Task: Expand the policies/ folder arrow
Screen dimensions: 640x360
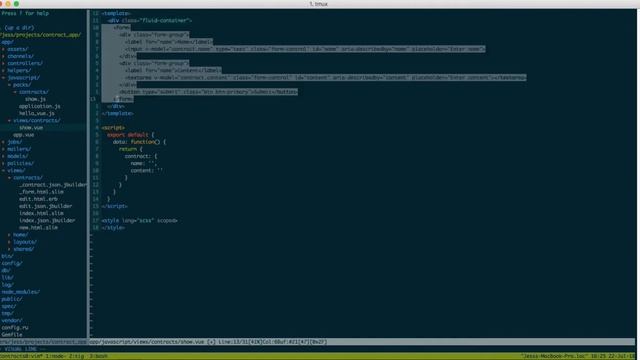Action: (3, 164)
